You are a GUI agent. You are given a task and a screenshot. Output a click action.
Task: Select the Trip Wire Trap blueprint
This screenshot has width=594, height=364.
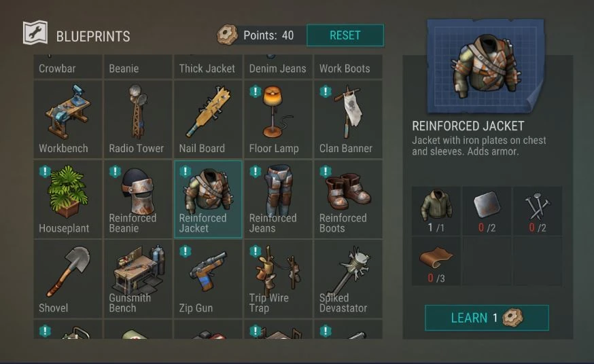278,279
